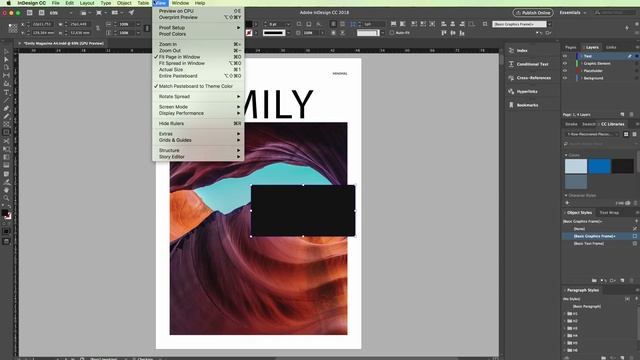Select bright blue library color swatch

[599, 167]
